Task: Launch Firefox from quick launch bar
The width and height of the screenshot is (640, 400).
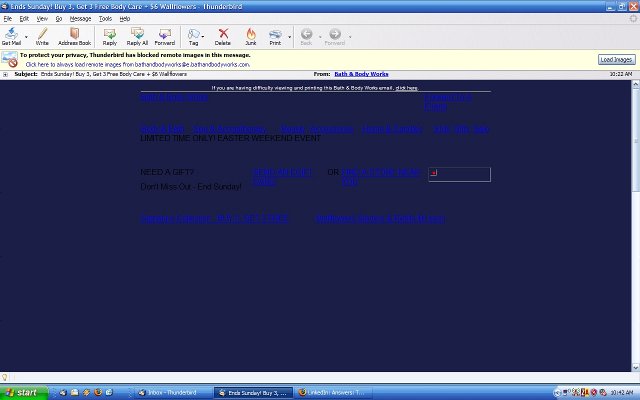Action: tap(98, 392)
